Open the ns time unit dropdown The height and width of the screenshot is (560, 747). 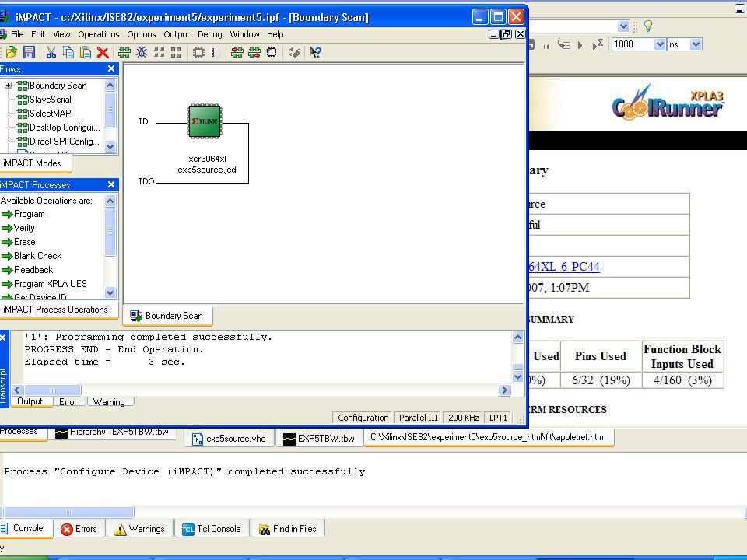point(696,44)
